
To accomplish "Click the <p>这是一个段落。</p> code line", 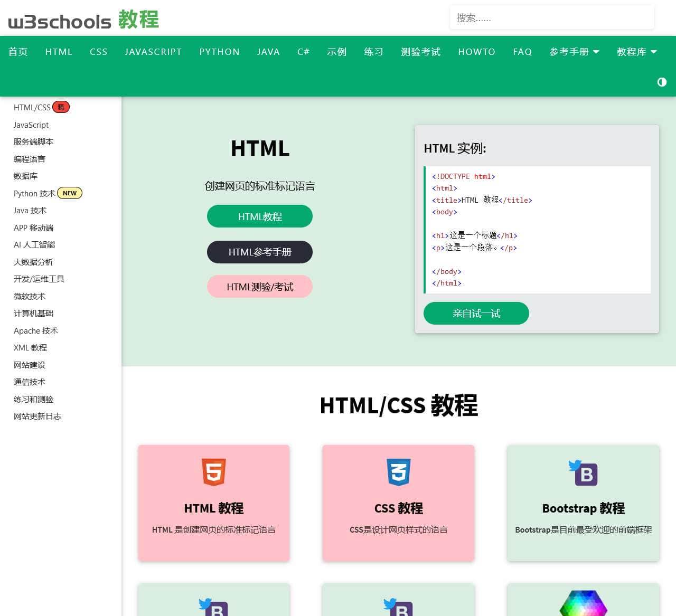I will click(x=474, y=248).
